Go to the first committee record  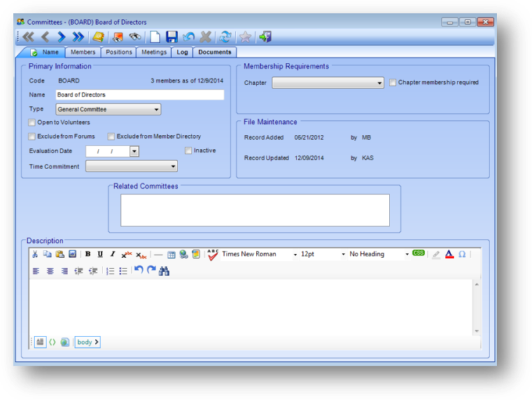[x=28, y=37]
